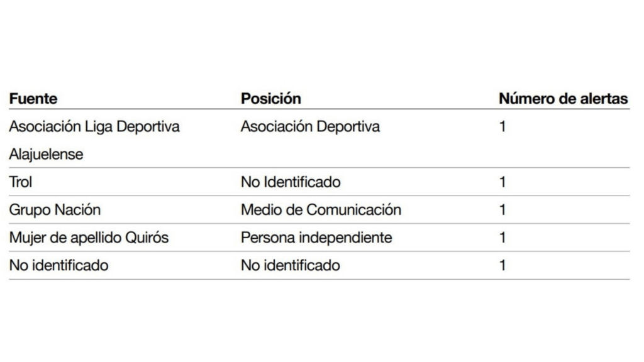Click the Número de alertas header
This screenshot has height=362, width=644.
coord(563,99)
